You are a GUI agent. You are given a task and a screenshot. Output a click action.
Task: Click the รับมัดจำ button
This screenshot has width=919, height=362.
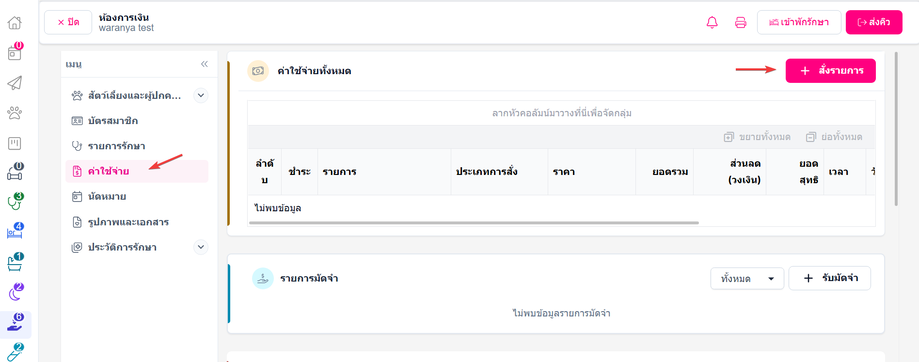(x=829, y=279)
